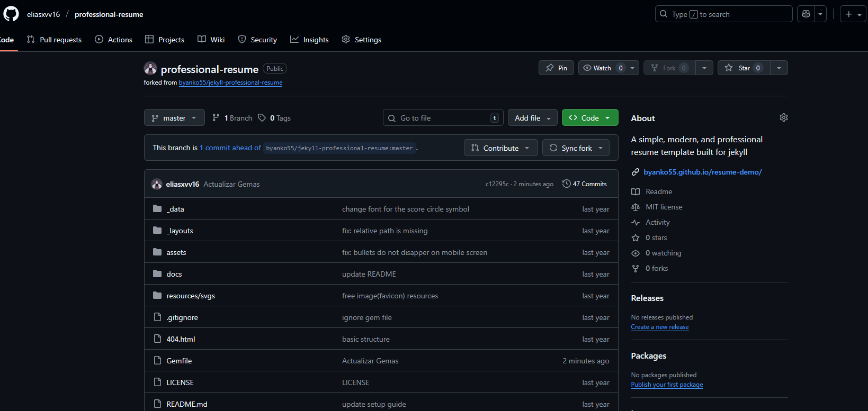Click Create a new release link

coord(659,327)
